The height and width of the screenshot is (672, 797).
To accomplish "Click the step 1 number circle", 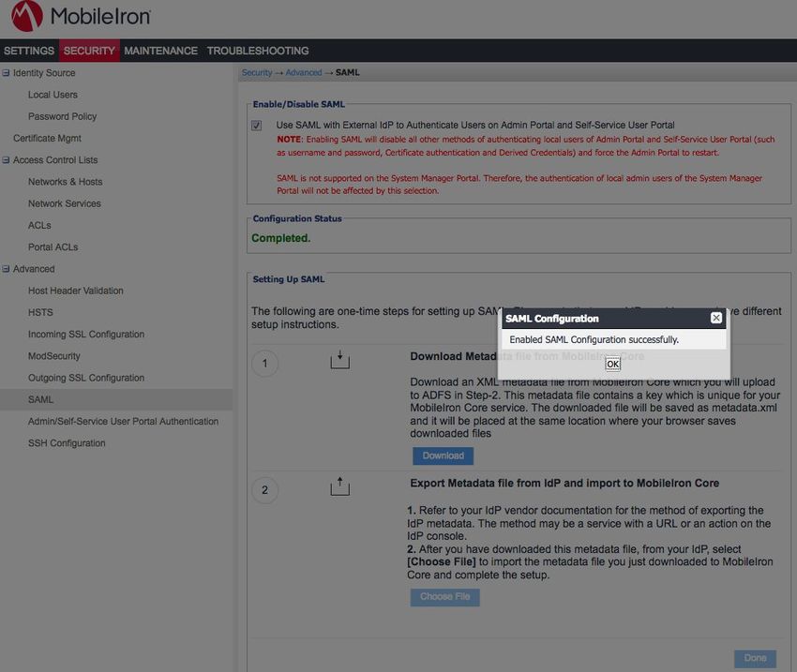I will point(264,363).
